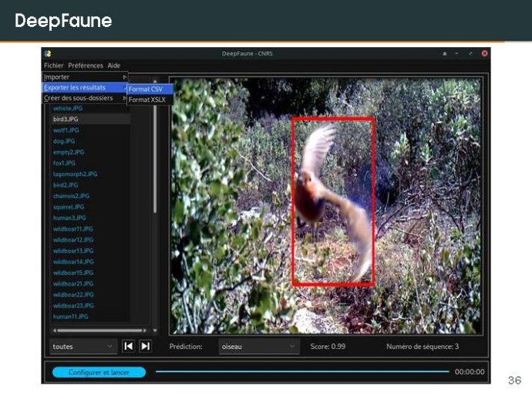Open the Préférences menu

point(86,66)
